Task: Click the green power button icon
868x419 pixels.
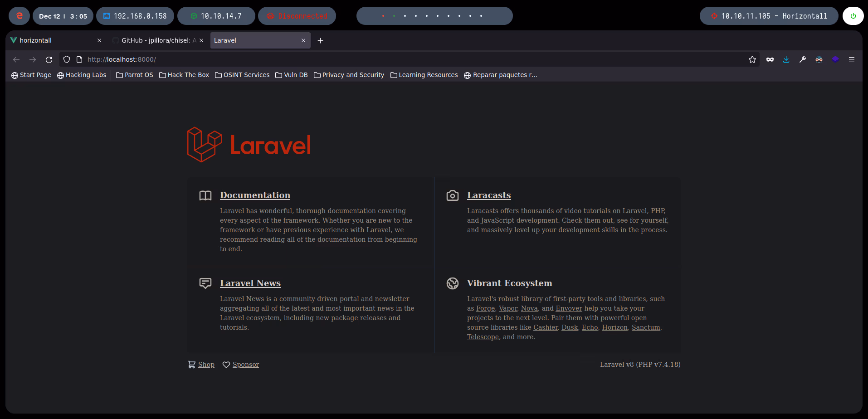Action: (853, 16)
